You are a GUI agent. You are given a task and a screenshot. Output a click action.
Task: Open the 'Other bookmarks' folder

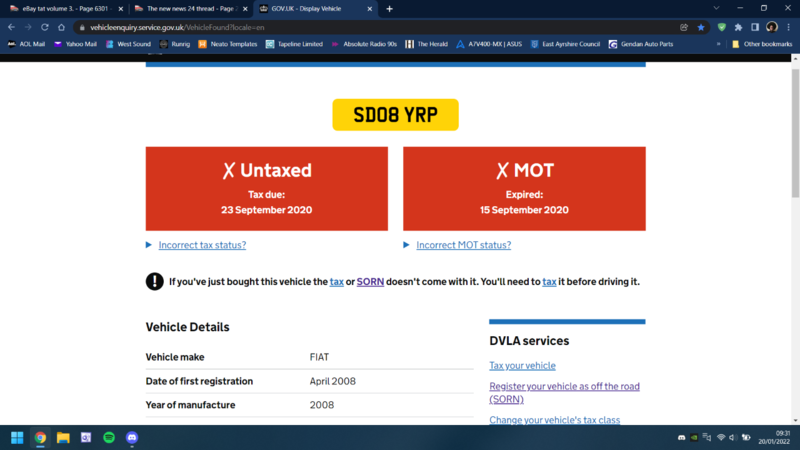761,44
